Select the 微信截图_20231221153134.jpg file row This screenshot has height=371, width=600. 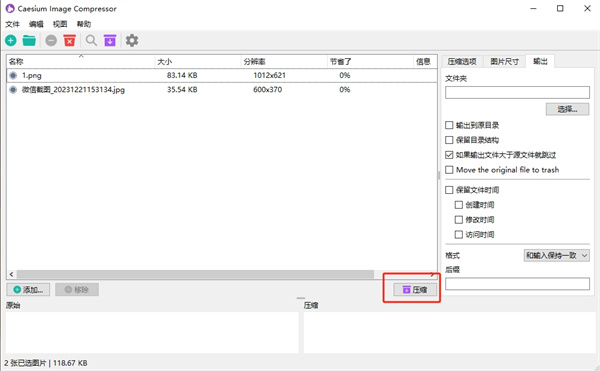(222, 89)
